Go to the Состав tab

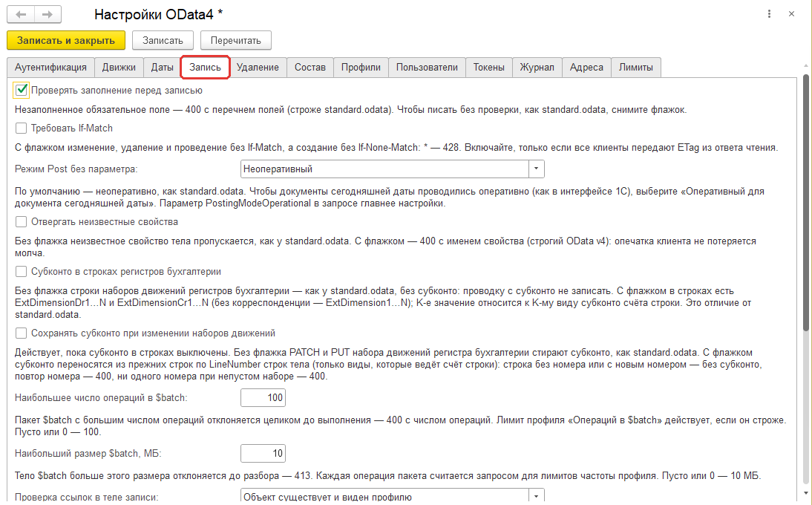[x=310, y=68]
